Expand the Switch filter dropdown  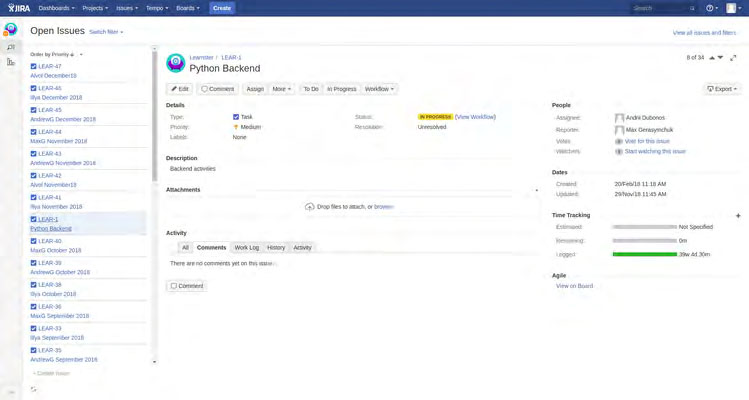[106, 32]
